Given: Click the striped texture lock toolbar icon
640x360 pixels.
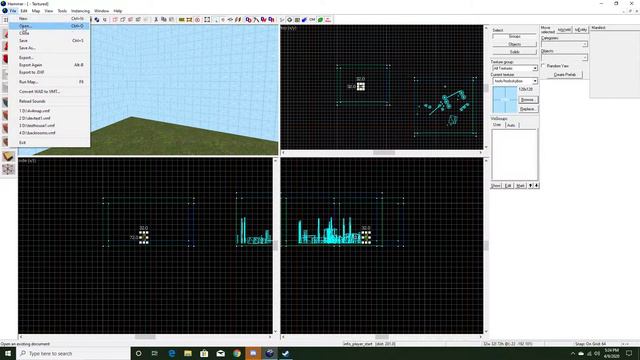Looking at the screenshot, I should (238, 20).
